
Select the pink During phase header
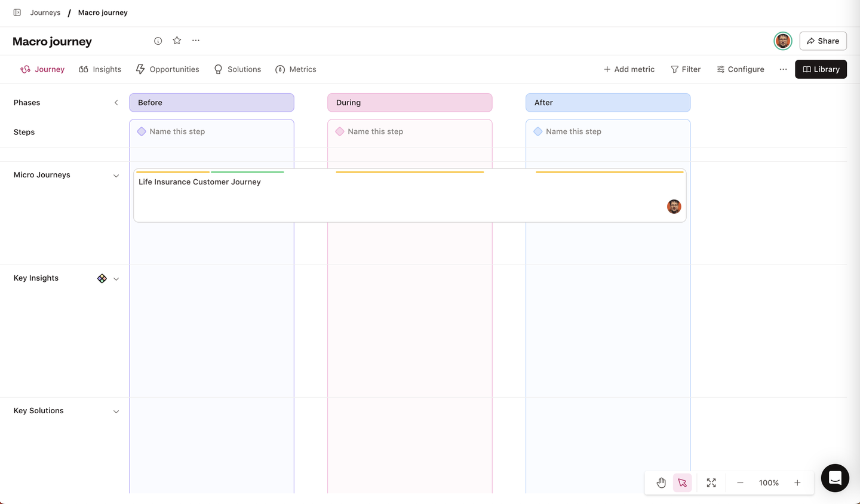410,103
